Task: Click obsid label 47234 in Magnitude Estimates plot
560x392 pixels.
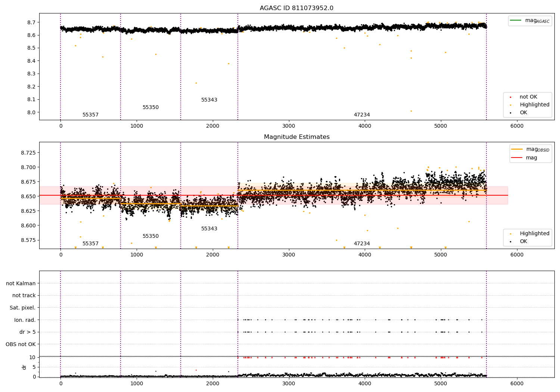Action: pos(362,244)
